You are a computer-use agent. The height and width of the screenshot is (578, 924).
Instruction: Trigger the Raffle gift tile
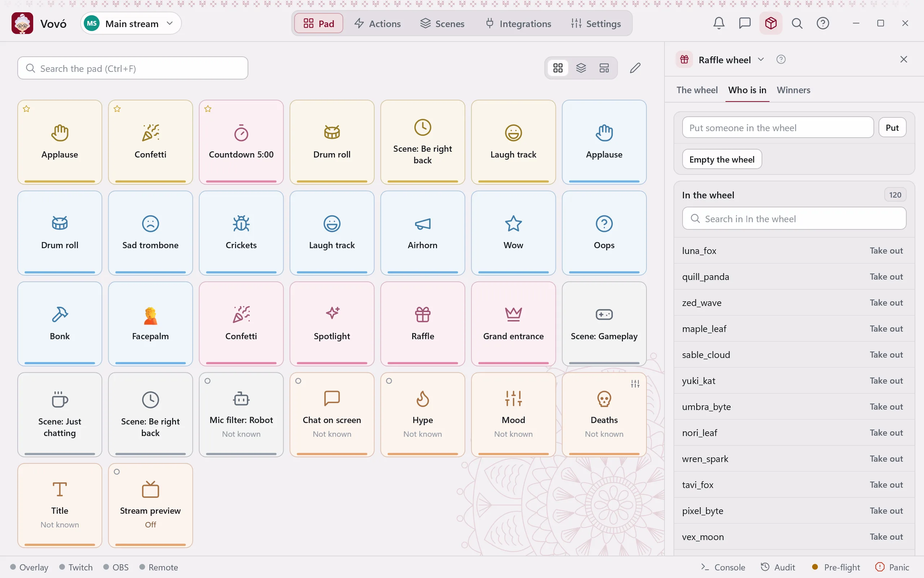click(x=423, y=324)
